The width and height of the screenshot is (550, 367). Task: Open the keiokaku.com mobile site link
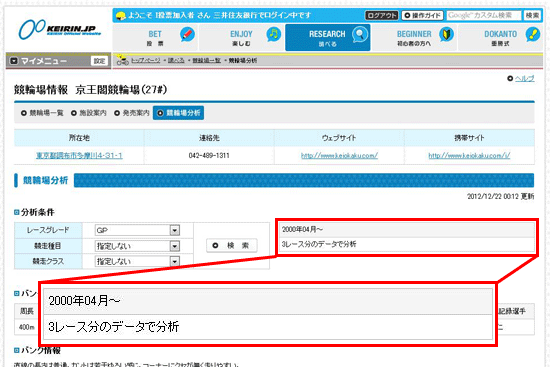coord(469,155)
